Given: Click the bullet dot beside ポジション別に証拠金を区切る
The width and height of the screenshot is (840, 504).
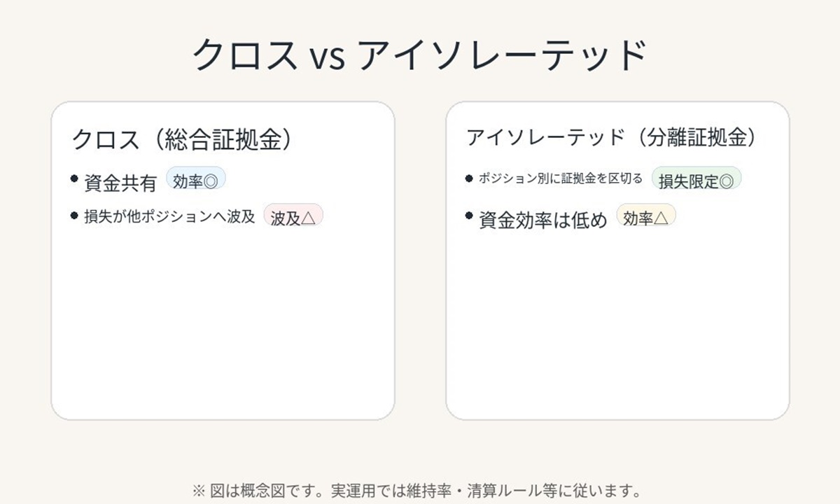Looking at the screenshot, I should point(469,178).
